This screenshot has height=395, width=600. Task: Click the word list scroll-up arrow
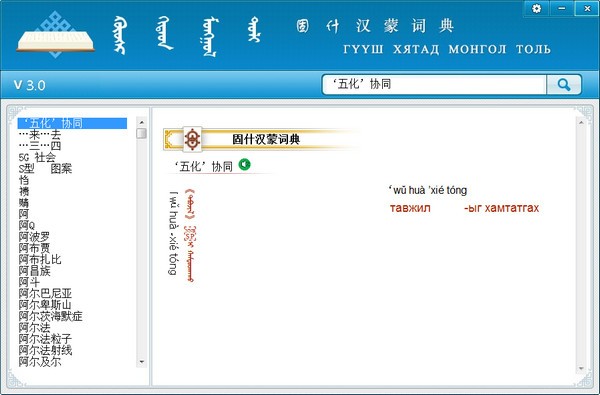click(142, 122)
